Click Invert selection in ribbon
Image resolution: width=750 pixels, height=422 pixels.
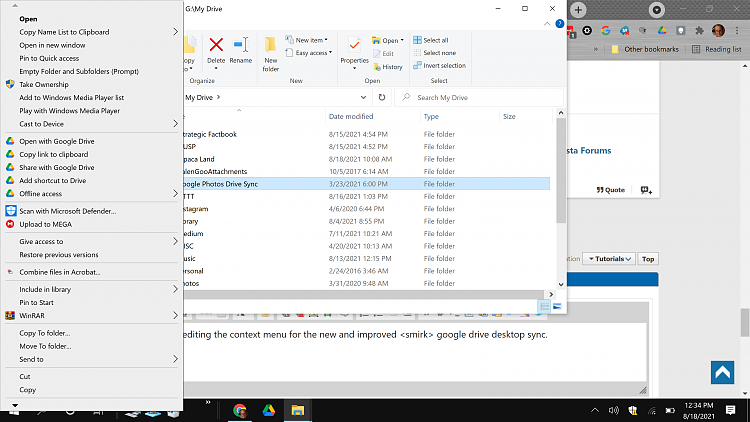pos(439,66)
